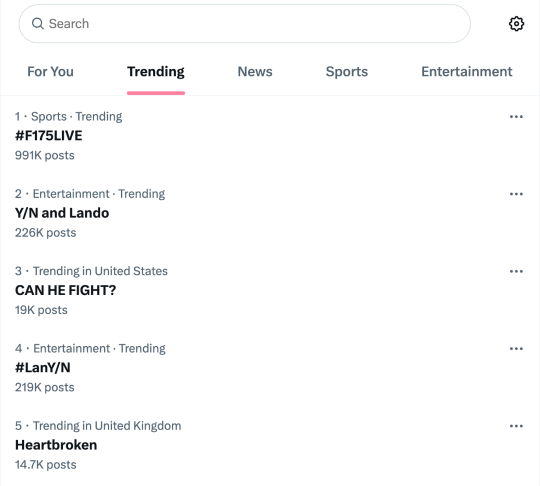
Task: Switch to the News tab
Action: pyautogui.click(x=255, y=72)
